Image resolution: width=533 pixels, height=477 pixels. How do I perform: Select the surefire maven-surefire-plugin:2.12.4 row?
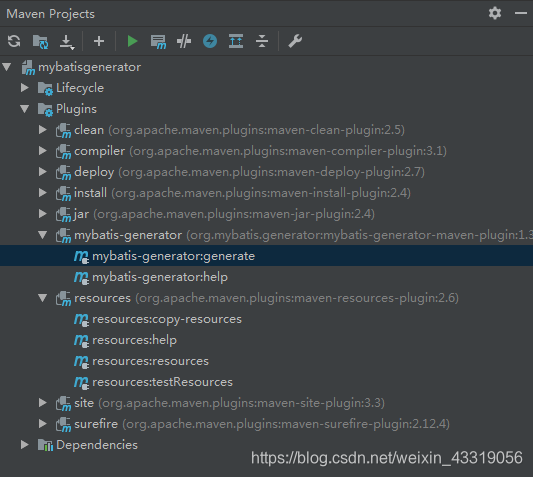click(266, 424)
